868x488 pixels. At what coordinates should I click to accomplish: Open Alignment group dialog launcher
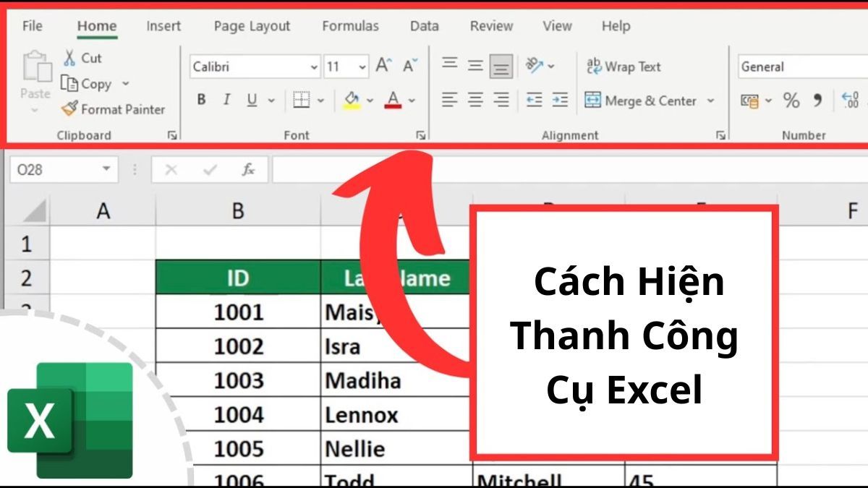720,135
